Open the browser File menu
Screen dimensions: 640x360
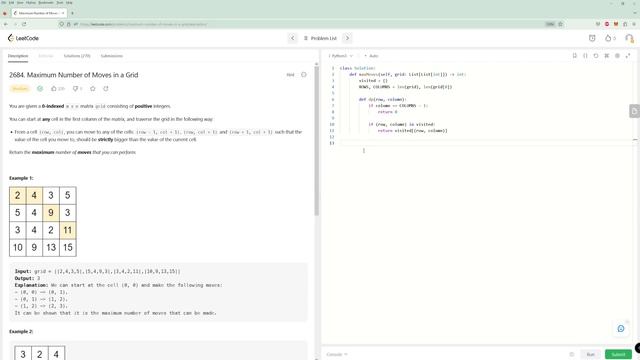[4, 2]
